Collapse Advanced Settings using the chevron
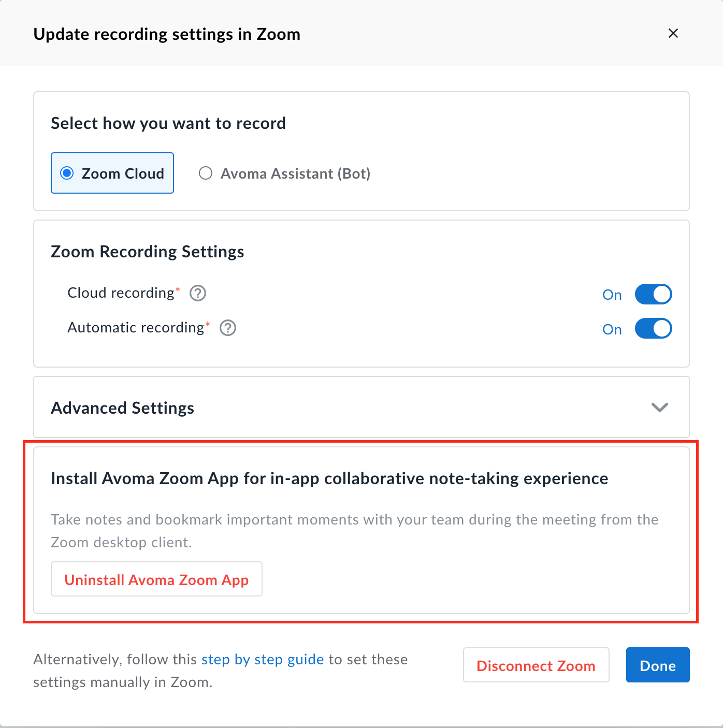Screen dimensions: 723x728 point(659,407)
